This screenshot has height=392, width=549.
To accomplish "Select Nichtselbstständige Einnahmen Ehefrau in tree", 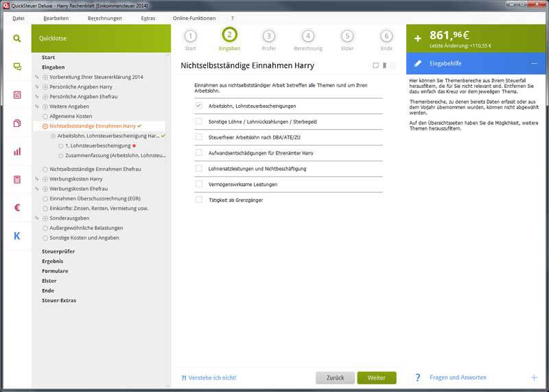I will 95,169.
